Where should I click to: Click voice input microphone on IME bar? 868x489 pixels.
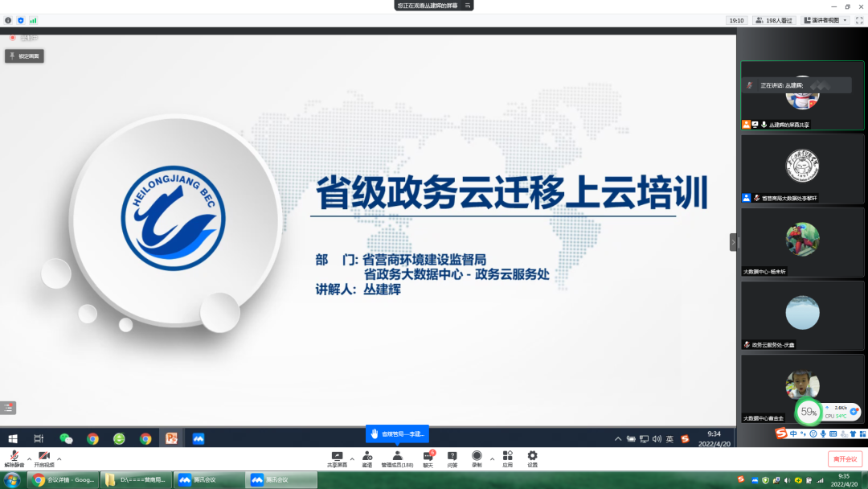823,434
